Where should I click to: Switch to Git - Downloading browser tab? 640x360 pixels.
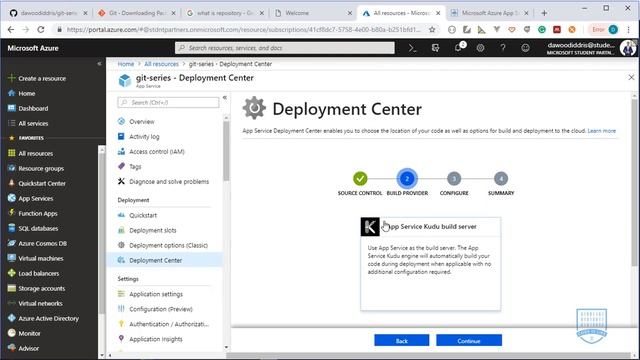tap(137, 13)
